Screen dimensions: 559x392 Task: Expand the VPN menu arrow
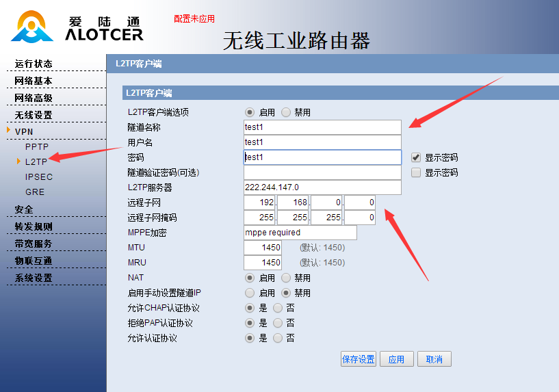click(x=9, y=131)
